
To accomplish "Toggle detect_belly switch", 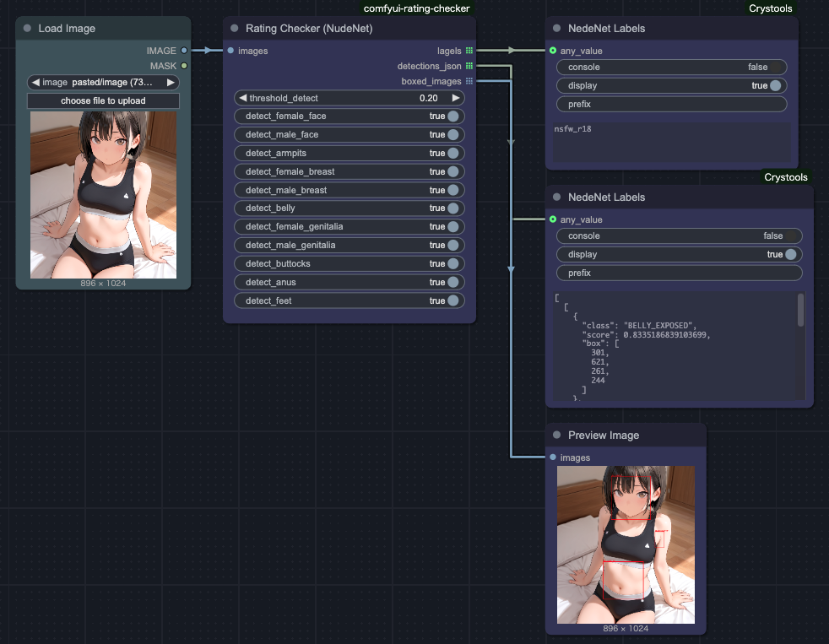I will coord(453,208).
